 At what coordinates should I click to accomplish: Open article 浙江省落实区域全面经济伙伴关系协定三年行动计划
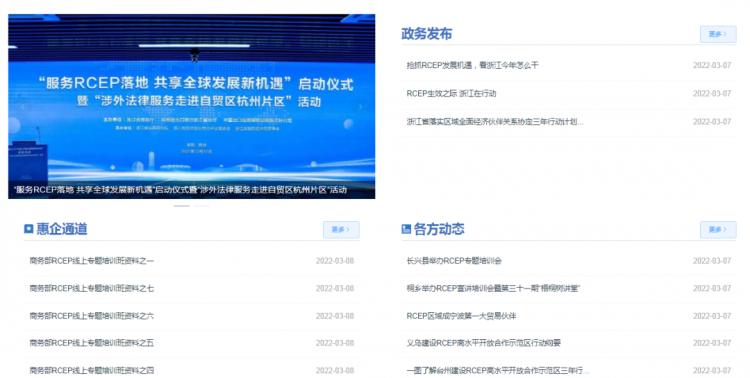pyautogui.click(x=495, y=122)
